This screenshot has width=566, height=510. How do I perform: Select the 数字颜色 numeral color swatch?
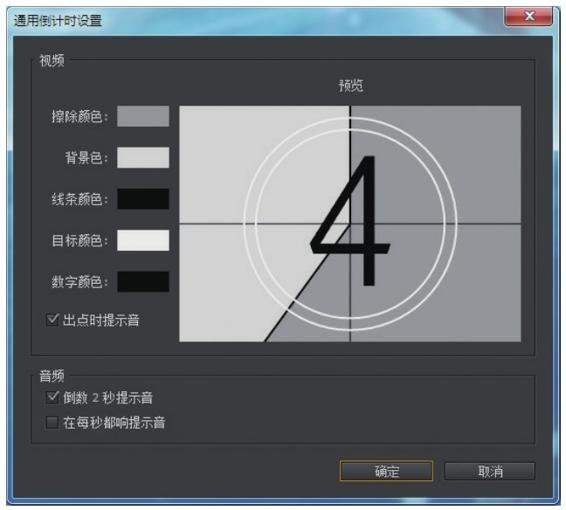(143, 281)
